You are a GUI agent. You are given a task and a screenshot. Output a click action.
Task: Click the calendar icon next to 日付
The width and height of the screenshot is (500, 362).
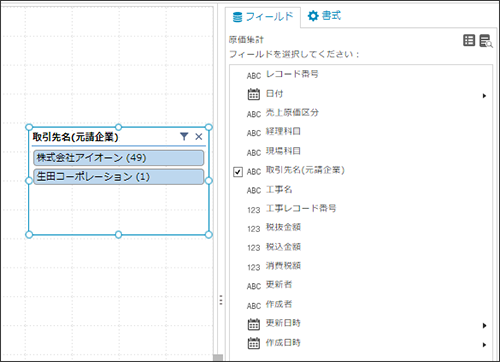[x=254, y=94]
